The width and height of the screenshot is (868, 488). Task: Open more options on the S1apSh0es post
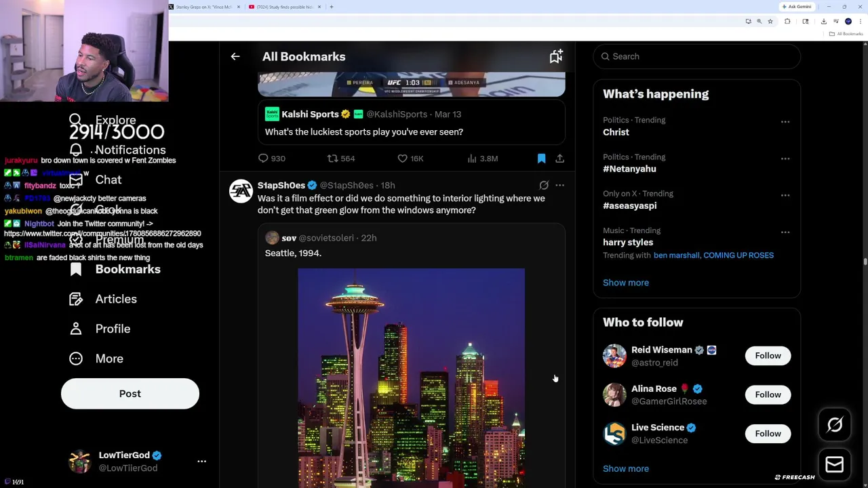559,185
